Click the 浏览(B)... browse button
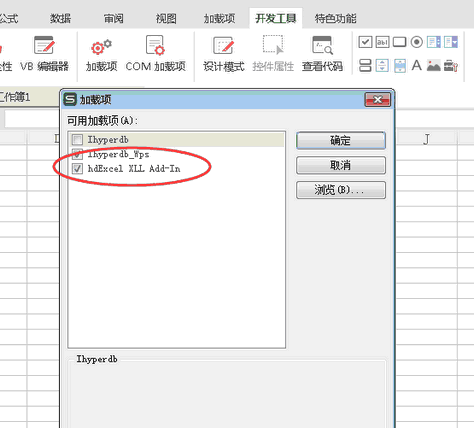 coord(341,190)
